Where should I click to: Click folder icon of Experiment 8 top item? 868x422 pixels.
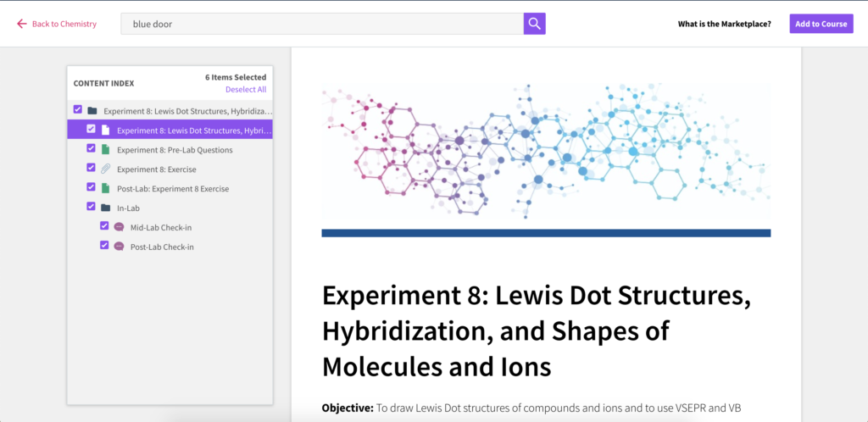[92, 111]
